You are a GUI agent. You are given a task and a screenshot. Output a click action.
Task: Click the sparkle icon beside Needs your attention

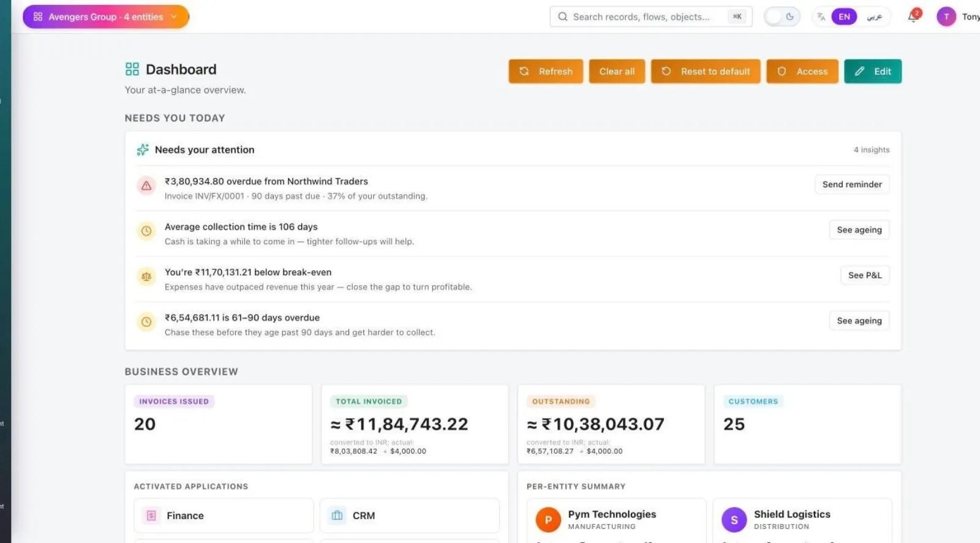[x=143, y=149]
